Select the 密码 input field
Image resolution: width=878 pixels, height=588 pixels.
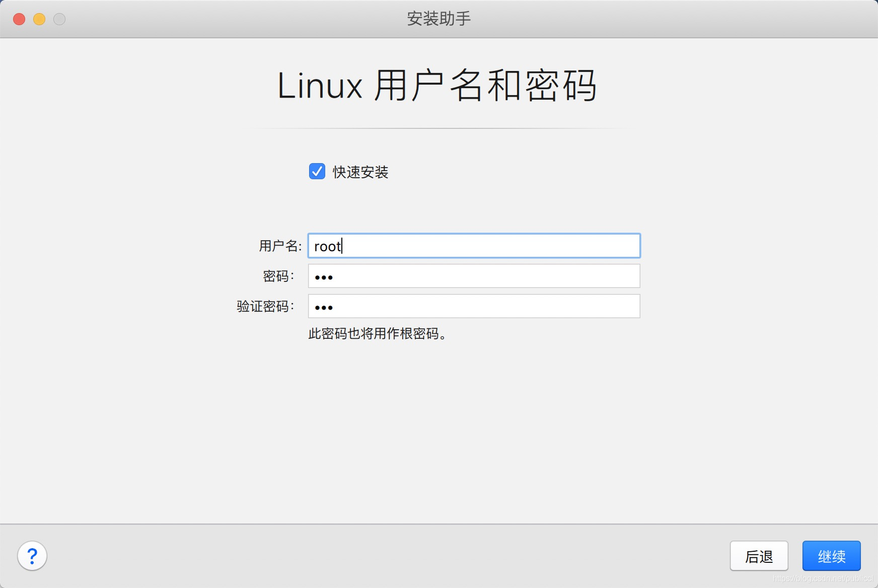pos(474,276)
